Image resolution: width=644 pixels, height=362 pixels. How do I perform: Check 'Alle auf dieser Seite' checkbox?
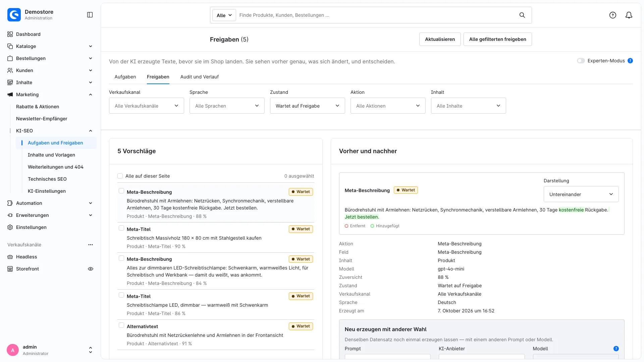120,176
